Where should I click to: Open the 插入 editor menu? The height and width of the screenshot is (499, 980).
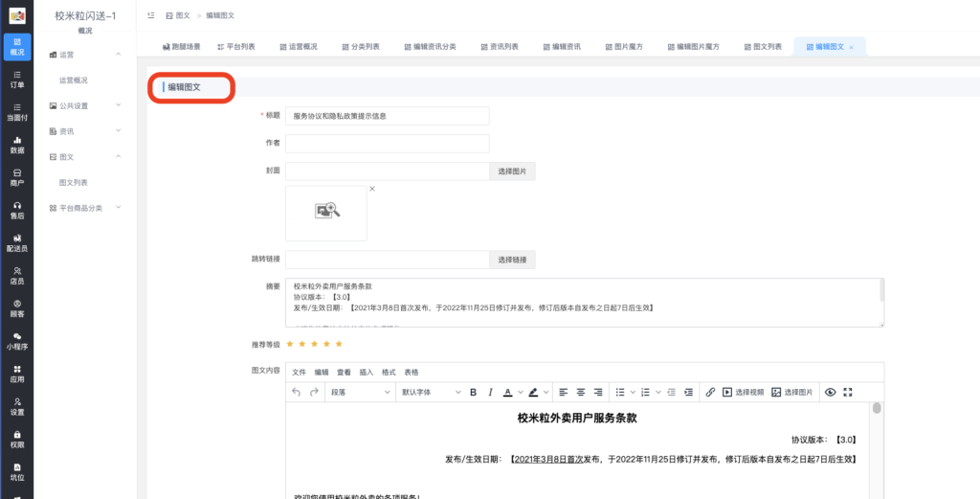(367, 372)
